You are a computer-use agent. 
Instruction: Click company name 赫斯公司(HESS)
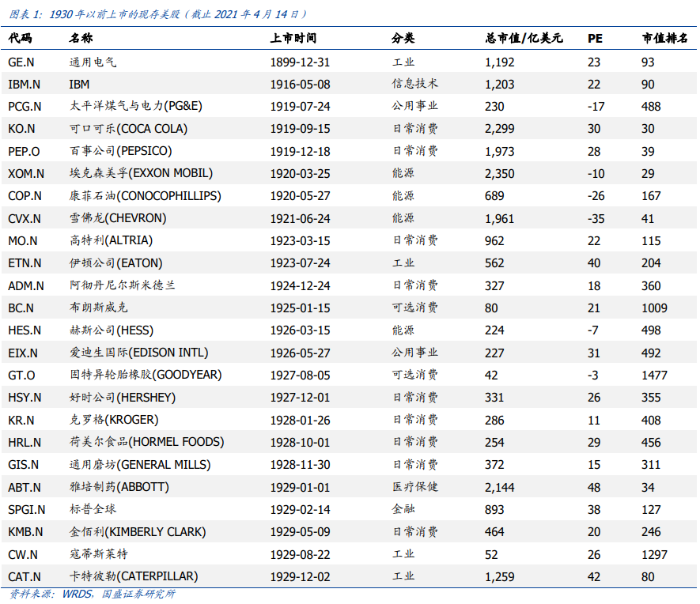click(112, 330)
